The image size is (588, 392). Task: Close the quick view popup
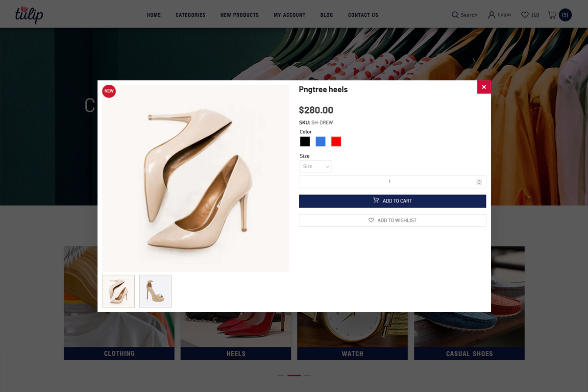tap(484, 87)
